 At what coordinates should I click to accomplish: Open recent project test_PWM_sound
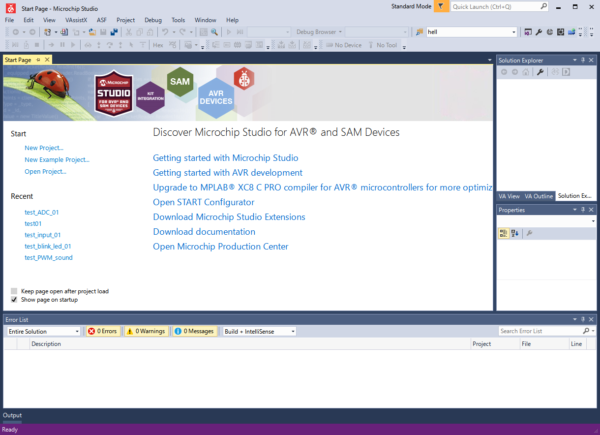(x=48, y=257)
